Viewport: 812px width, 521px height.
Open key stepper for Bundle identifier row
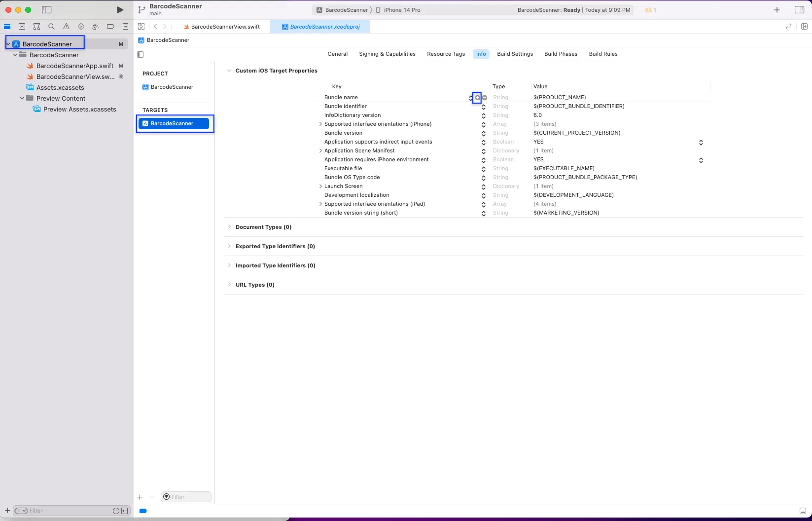click(484, 107)
